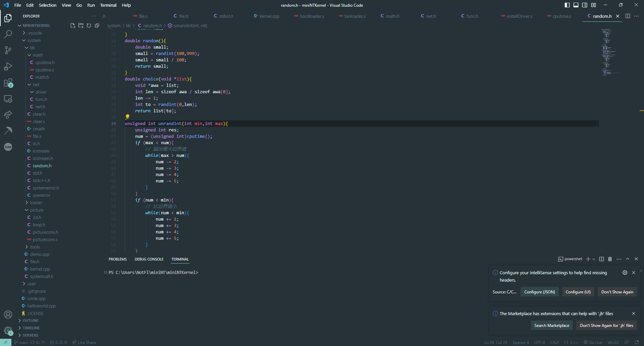Viewport: 644px width, 346px height.
Task: Switch to DEBUG CONSOLE tab
Action: pos(149,259)
